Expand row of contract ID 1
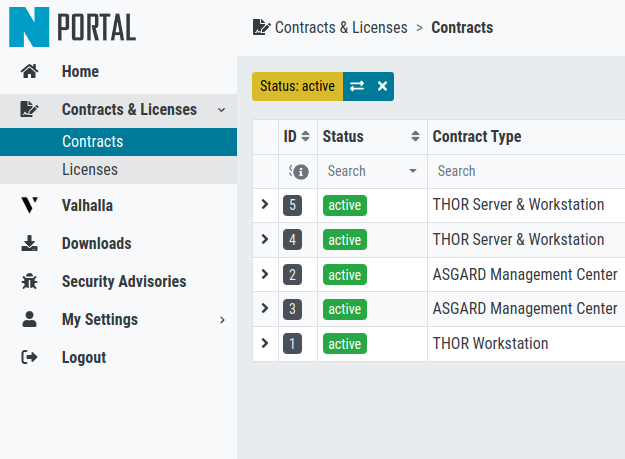The image size is (625, 459). (265, 343)
